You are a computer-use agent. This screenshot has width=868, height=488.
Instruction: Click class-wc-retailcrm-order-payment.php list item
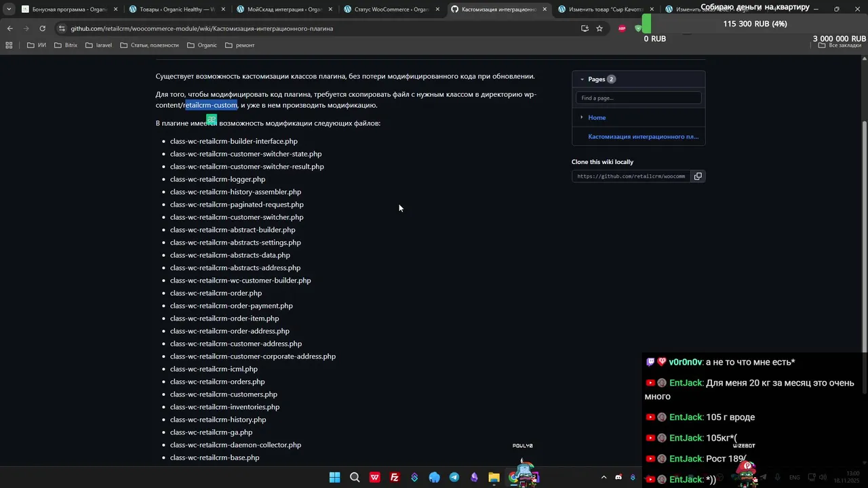pos(231,306)
